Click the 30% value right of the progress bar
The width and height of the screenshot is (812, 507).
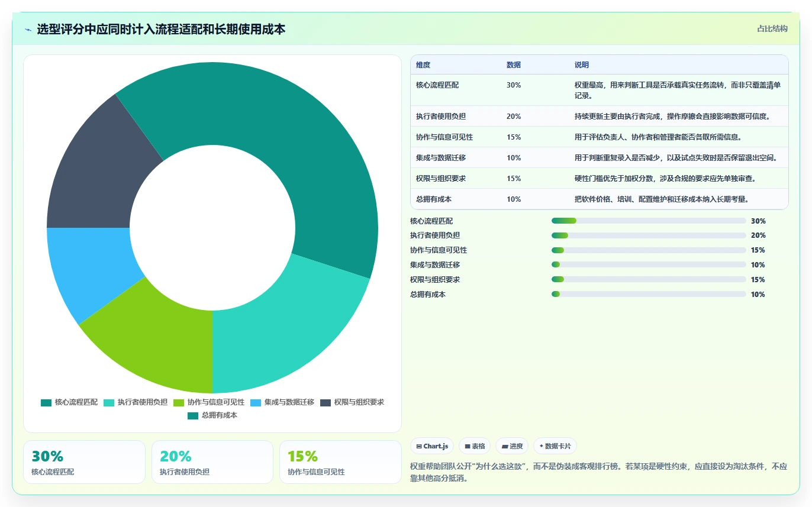point(758,221)
